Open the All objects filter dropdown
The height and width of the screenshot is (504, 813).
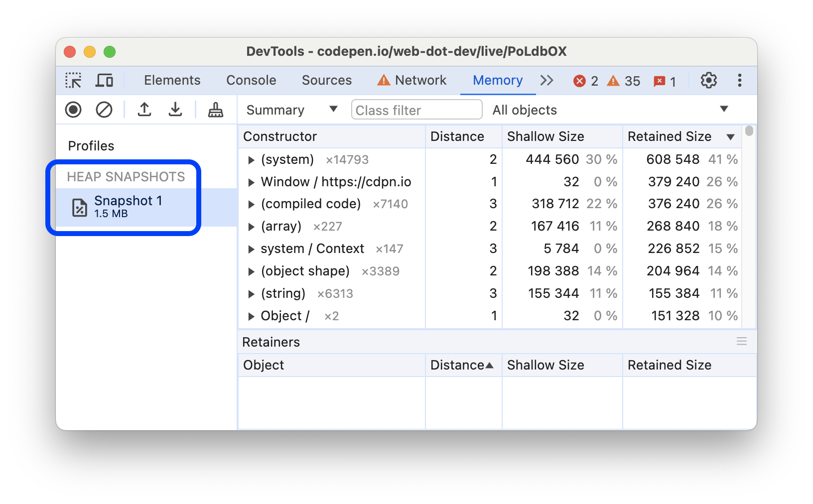[609, 110]
